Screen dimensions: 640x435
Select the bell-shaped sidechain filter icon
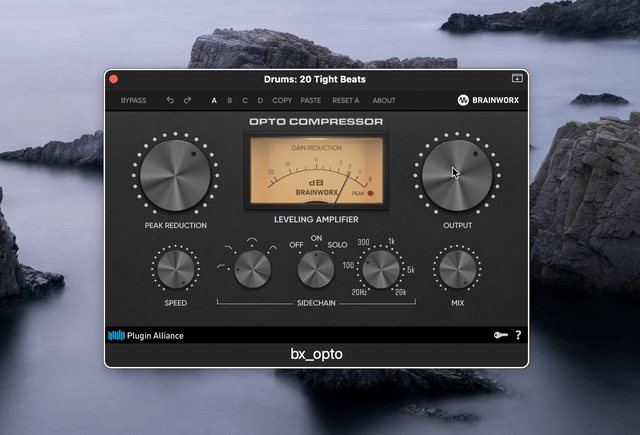[x=252, y=240]
